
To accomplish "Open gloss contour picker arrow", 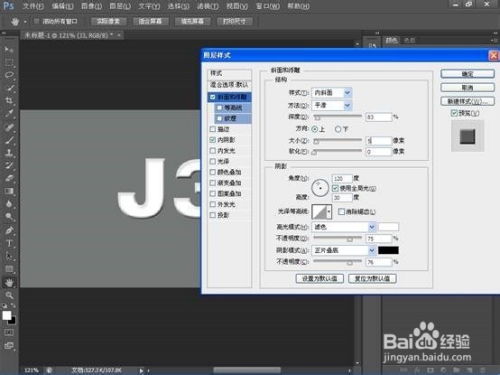I will tap(330, 212).
